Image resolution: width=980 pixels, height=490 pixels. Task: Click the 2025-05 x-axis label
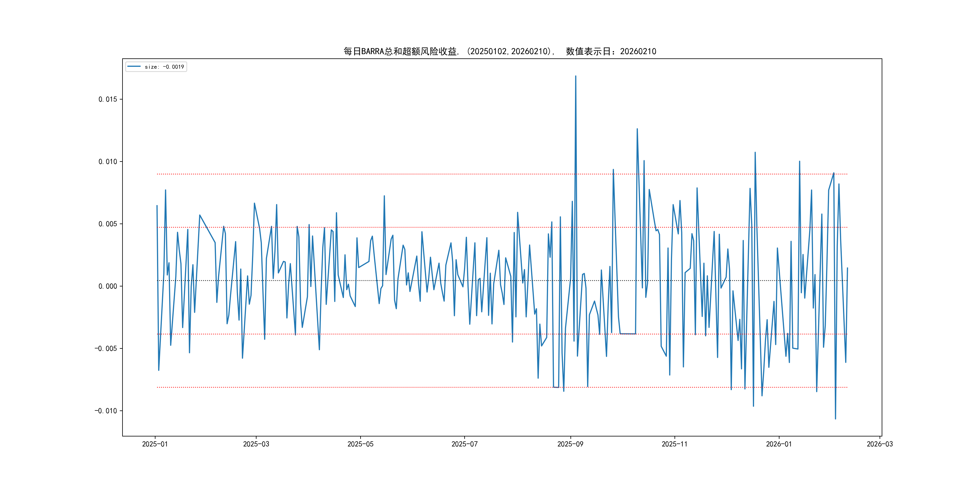(x=360, y=444)
